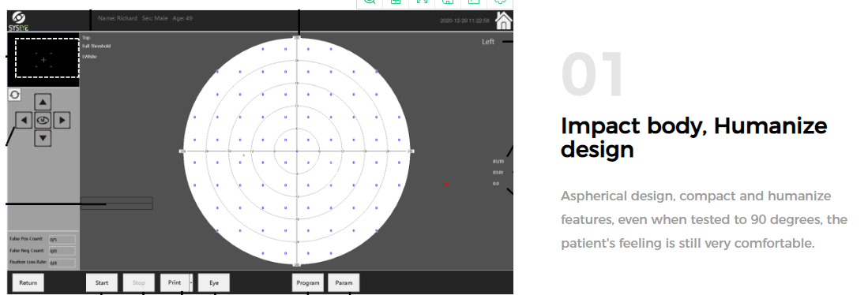The height and width of the screenshot is (295, 868).
Task: Open the Program selection
Action: point(308,282)
